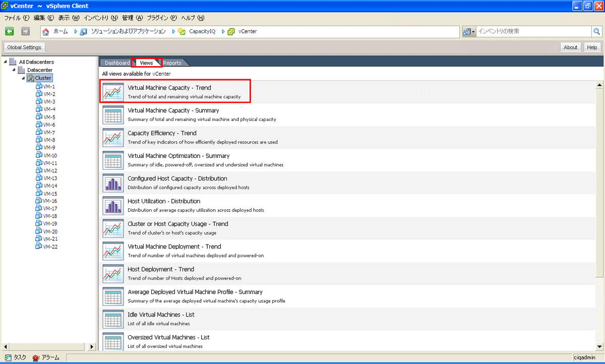The image size is (605, 364).
Task: Select VM-4 in the inventory tree
Action: pyautogui.click(x=49, y=109)
